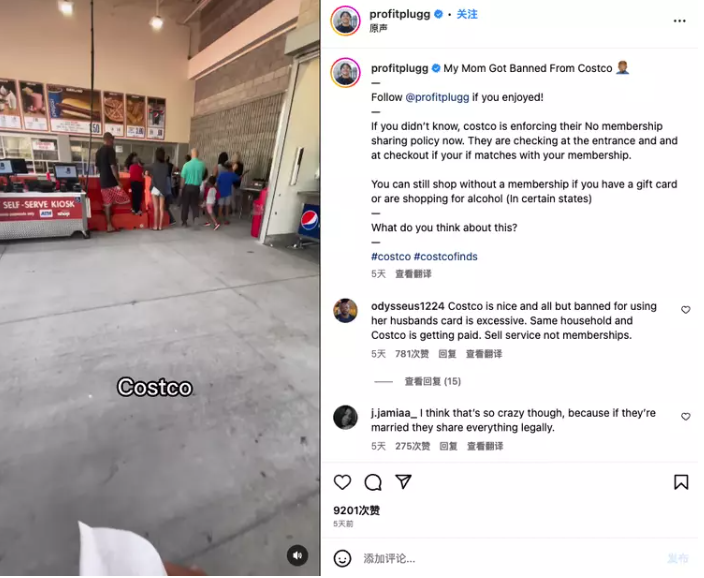Open emoji picker smiley icon

343,559
